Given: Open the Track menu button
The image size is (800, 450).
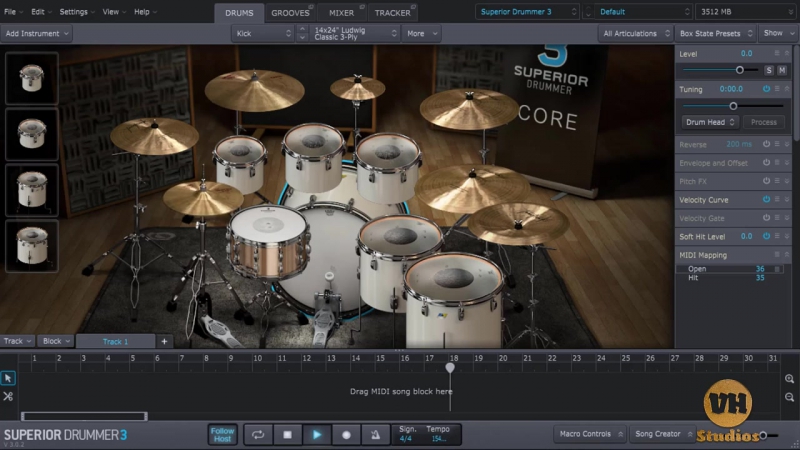Looking at the screenshot, I should click(18, 341).
